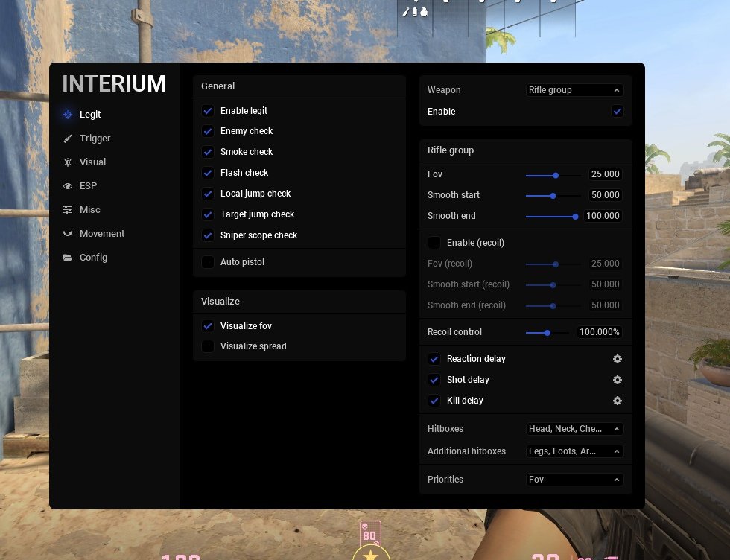Open Shot delay gear settings
The image size is (730, 560).
pos(618,380)
